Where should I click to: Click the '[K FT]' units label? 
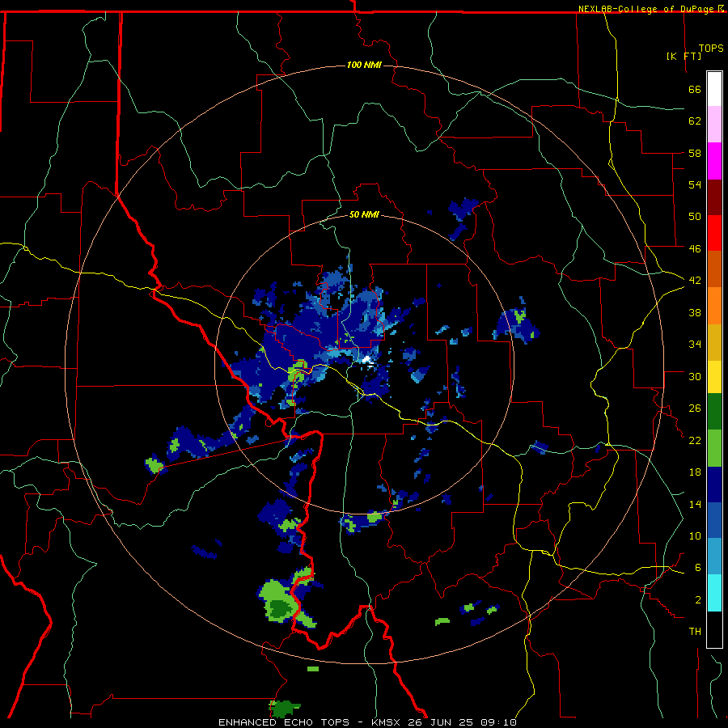[x=684, y=57]
